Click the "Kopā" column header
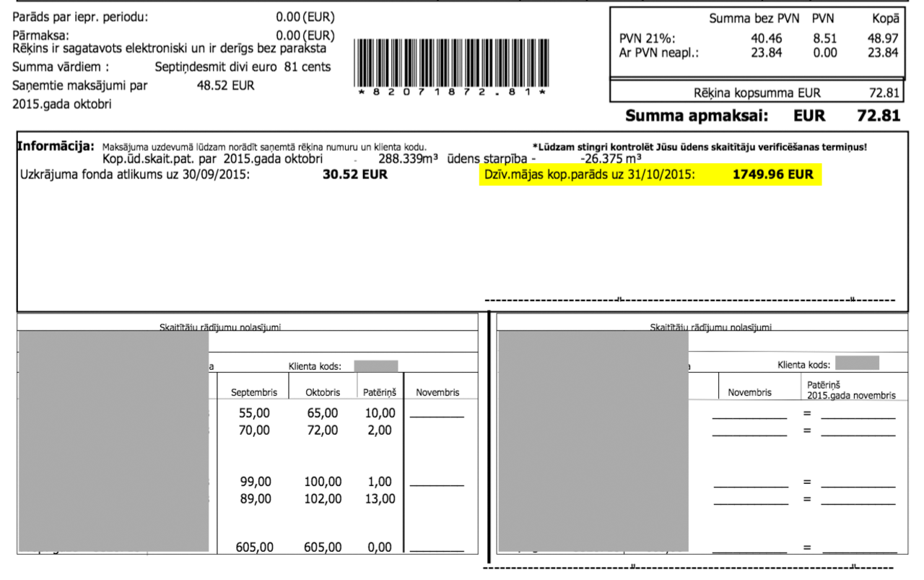924x580 pixels. coord(884,20)
